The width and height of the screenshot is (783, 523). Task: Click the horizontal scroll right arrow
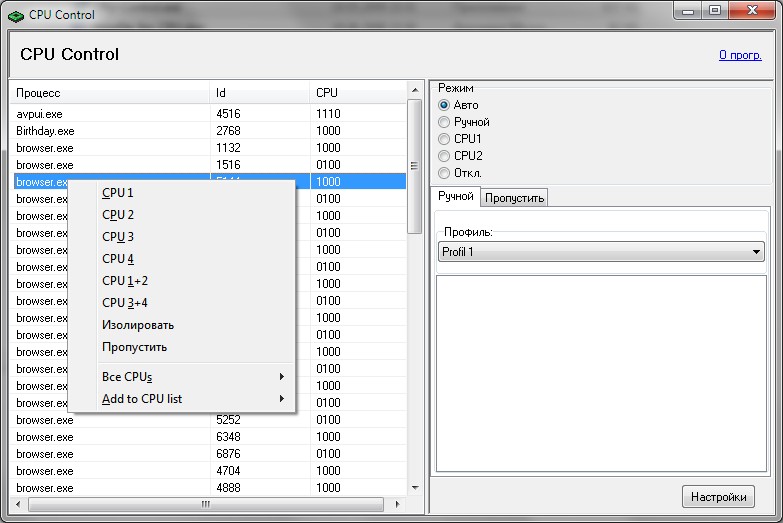coord(397,504)
